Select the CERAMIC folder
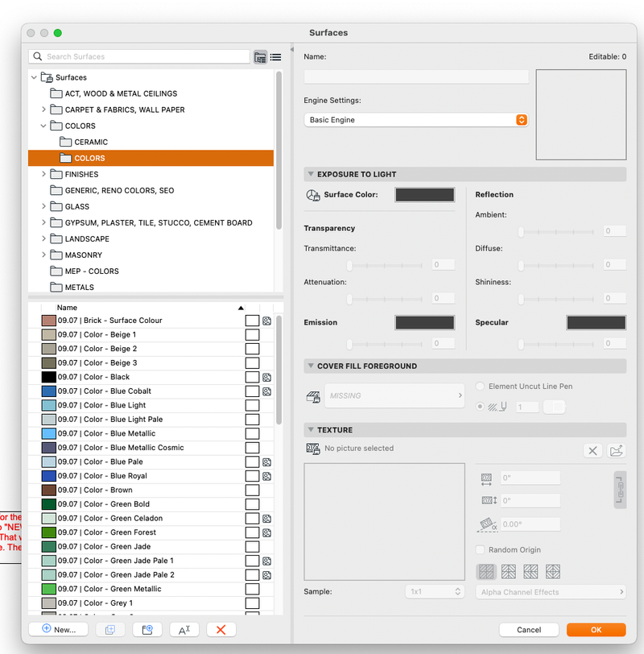Viewport: 644px width, 654px height. coord(91,143)
